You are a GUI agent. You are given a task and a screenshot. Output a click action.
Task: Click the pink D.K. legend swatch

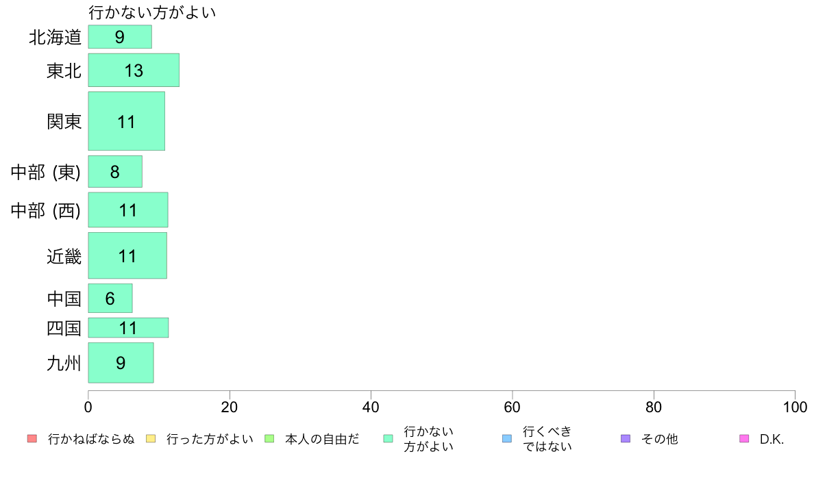744,438
